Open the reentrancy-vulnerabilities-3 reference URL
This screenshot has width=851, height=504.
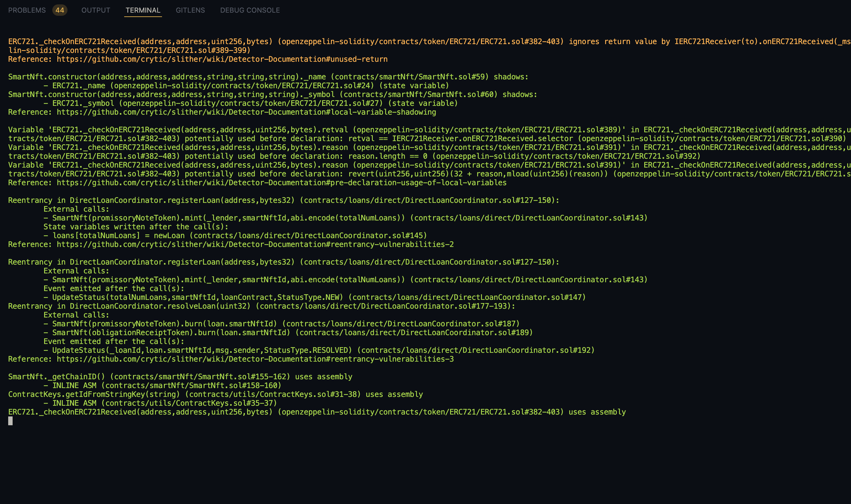pyautogui.click(x=255, y=359)
